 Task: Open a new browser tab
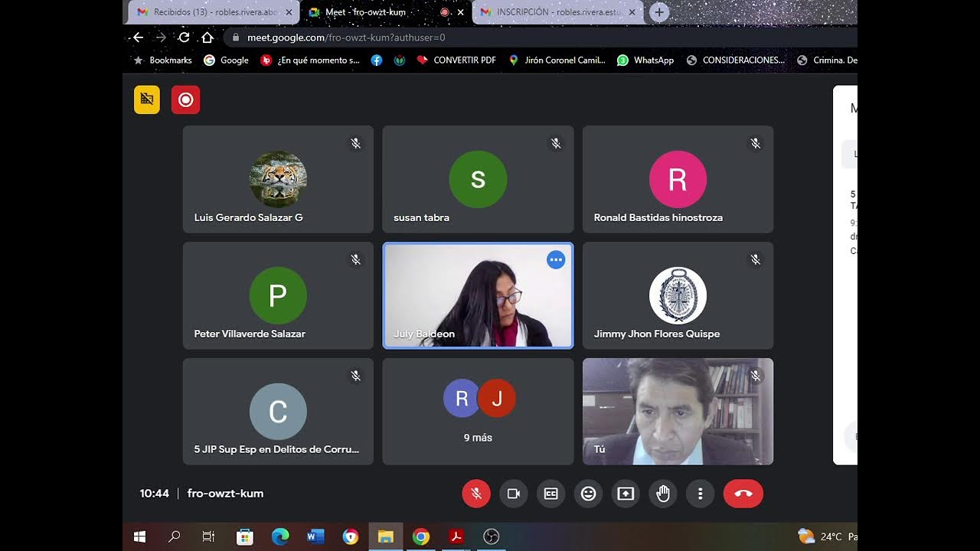pyautogui.click(x=659, y=12)
